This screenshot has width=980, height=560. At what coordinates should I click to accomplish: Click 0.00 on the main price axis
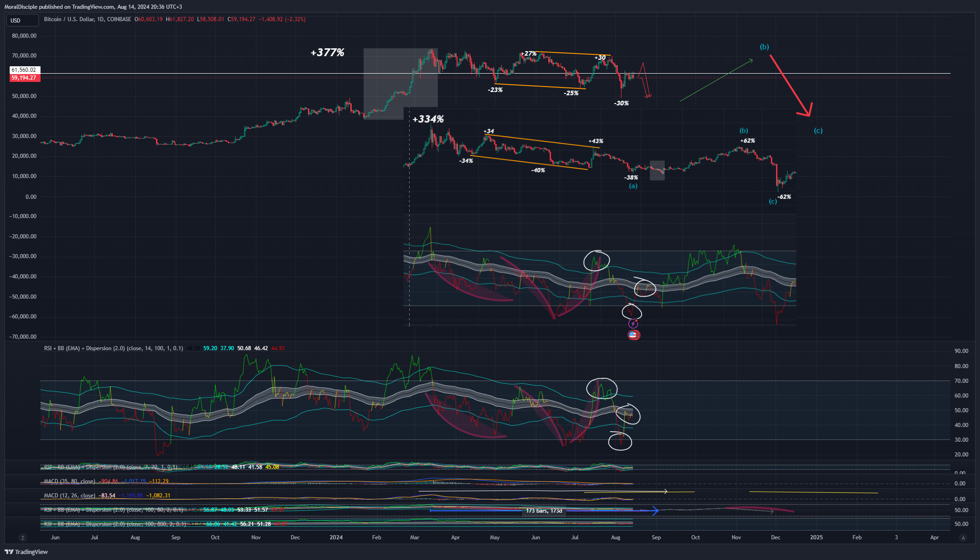coord(31,196)
